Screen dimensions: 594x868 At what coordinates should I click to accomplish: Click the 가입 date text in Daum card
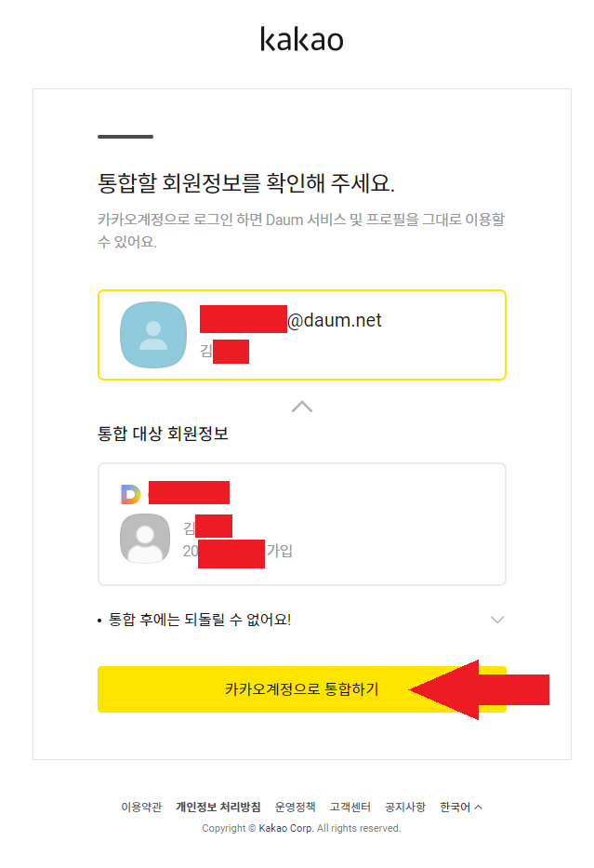tap(280, 551)
